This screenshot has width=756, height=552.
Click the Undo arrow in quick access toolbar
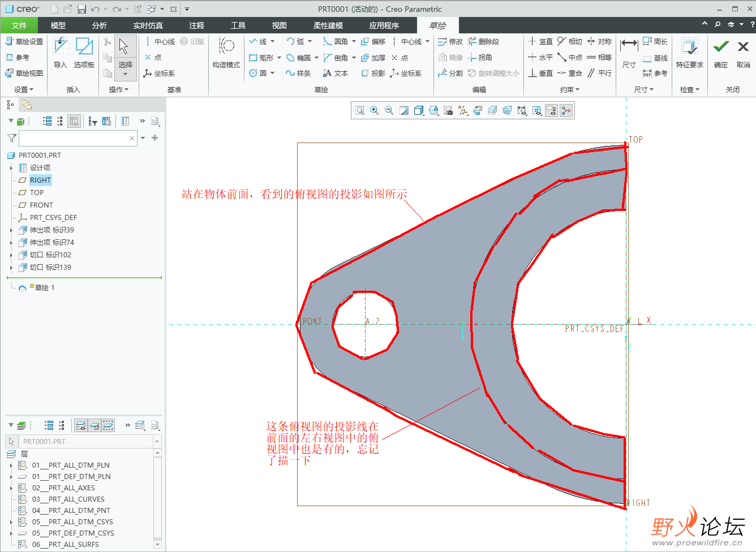(95, 9)
